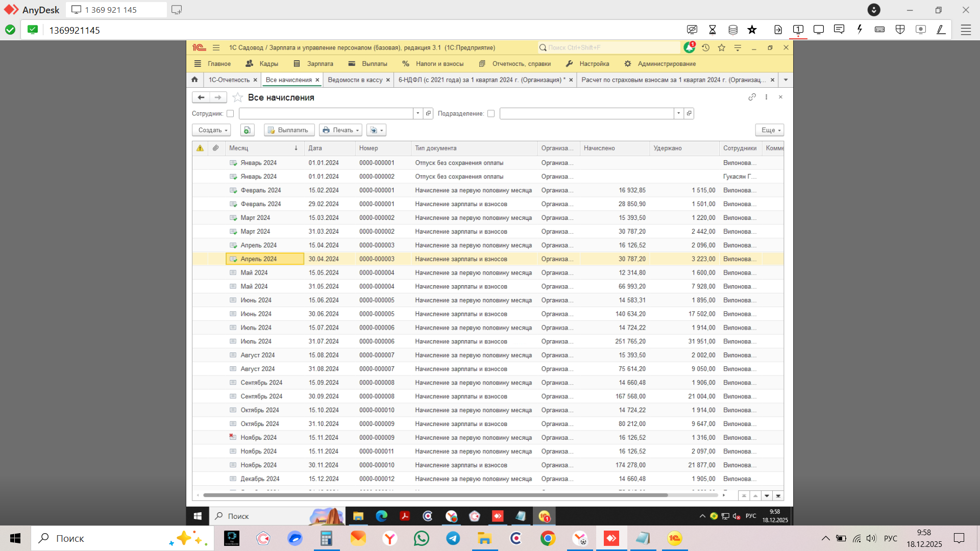
Task: Expand the Создать dropdown button
Action: [x=211, y=130]
